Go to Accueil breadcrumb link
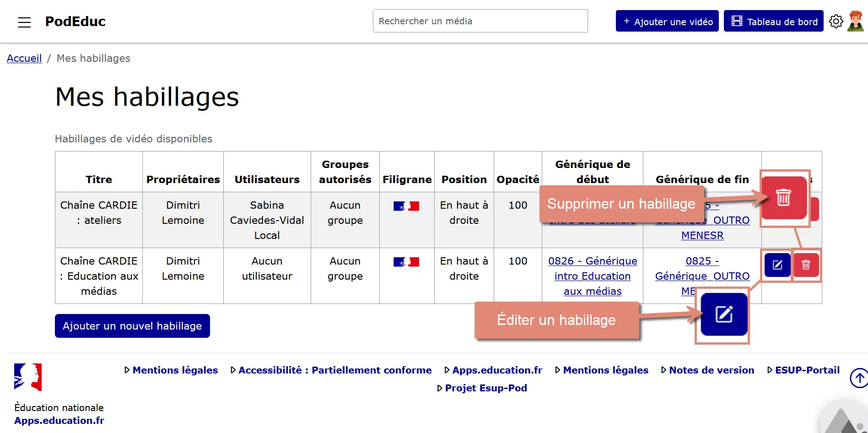The width and height of the screenshot is (868, 433). (24, 58)
